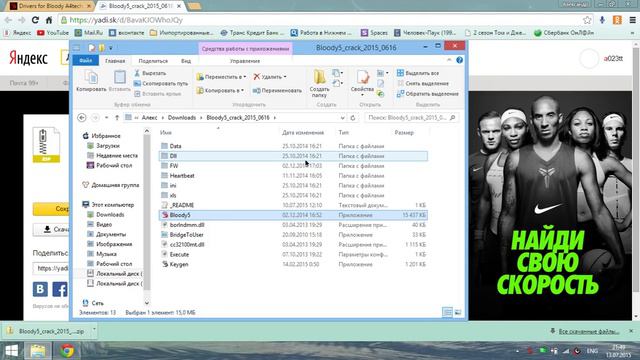Open the File (Файл) ribbon tab
The image size is (640, 360).
click(x=86, y=60)
